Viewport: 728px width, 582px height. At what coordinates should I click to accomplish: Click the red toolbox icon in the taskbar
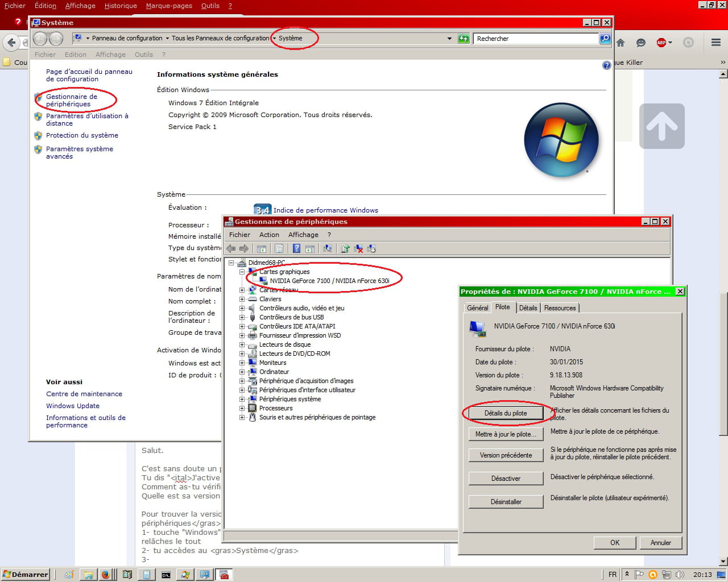tap(224, 575)
